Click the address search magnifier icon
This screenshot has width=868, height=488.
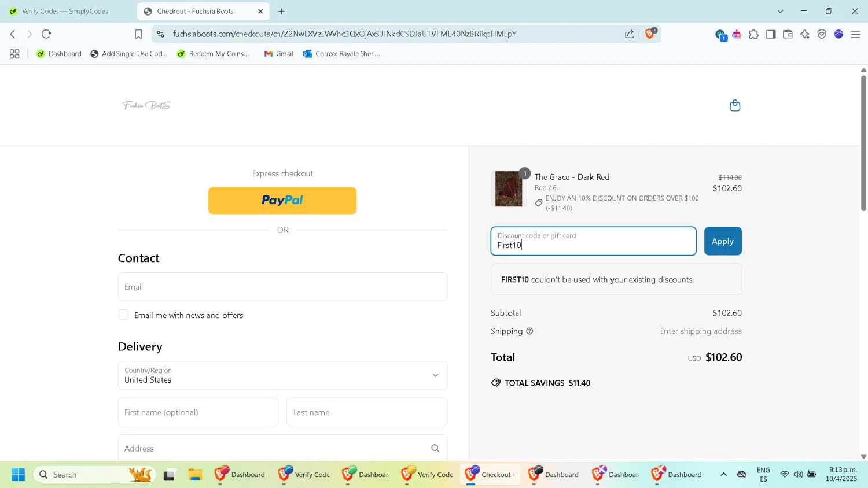point(435,448)
